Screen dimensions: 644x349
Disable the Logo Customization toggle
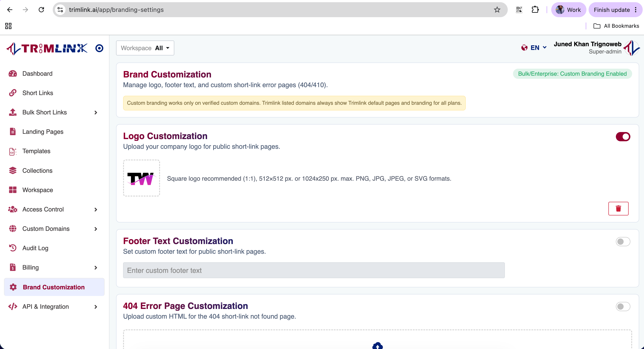(x=623, y=137)
